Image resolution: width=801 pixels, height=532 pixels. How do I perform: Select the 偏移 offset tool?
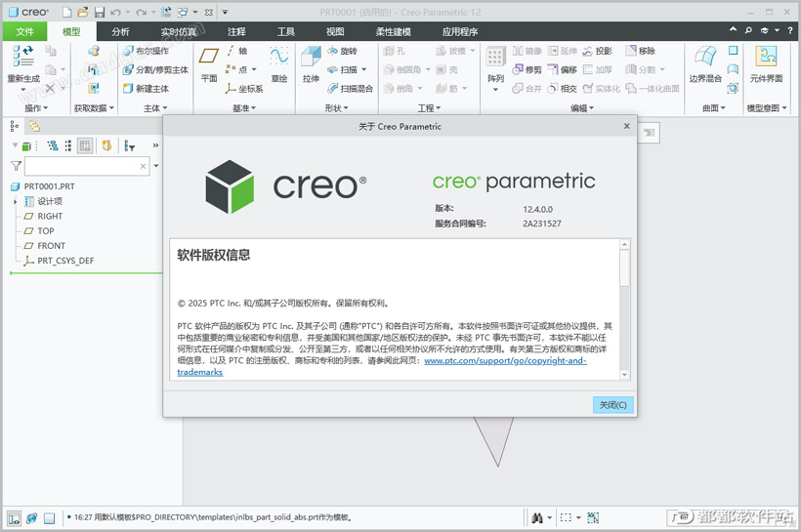pyautogui.click(x=562, y=69)
